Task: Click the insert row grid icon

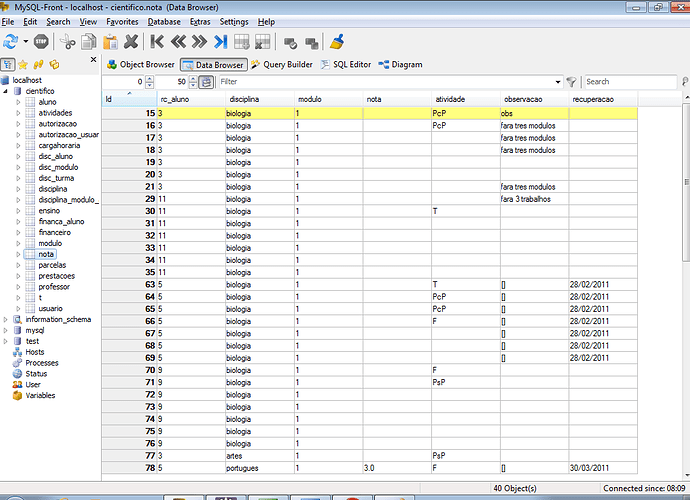Action: click(242, 42)
